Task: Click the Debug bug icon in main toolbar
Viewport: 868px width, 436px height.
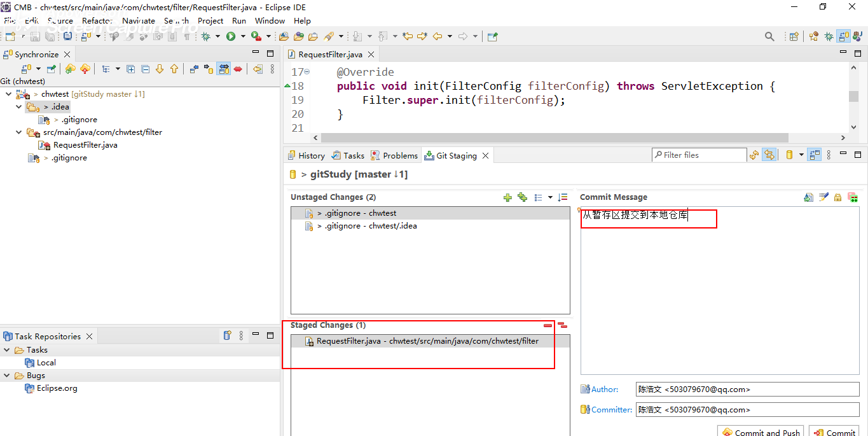Action: 205,36
